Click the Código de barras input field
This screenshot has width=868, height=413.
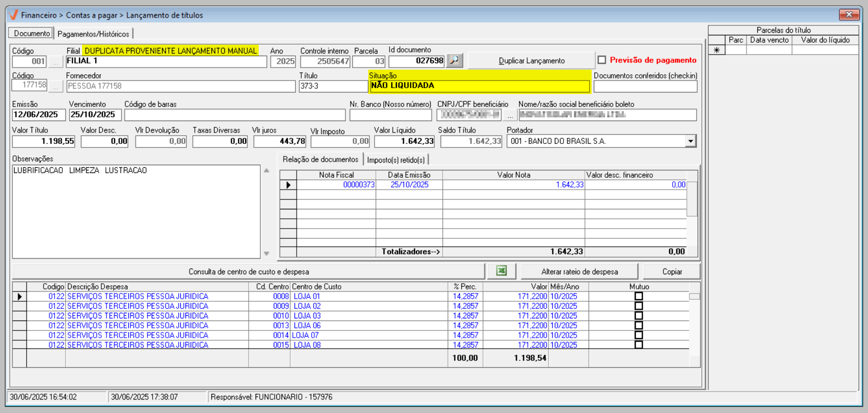coord(235,115)
